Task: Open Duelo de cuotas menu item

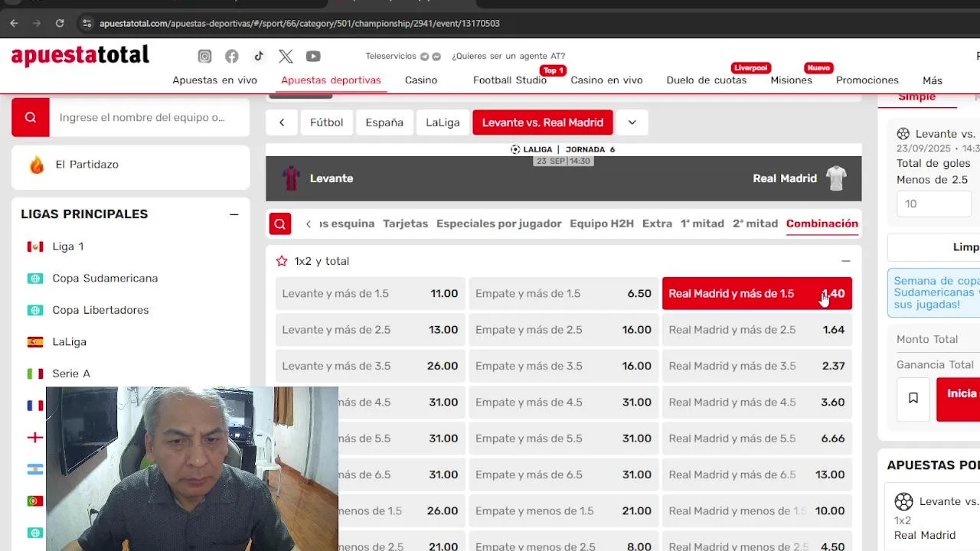Action: click(707, 80)
